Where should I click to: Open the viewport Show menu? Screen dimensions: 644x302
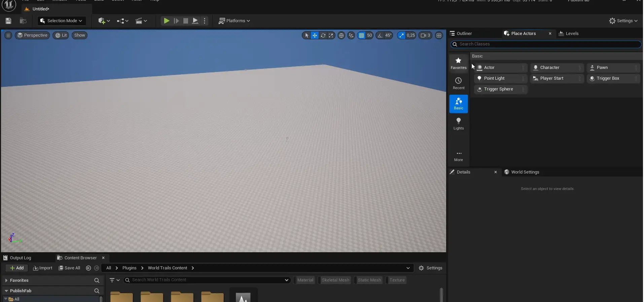[80, 35]
